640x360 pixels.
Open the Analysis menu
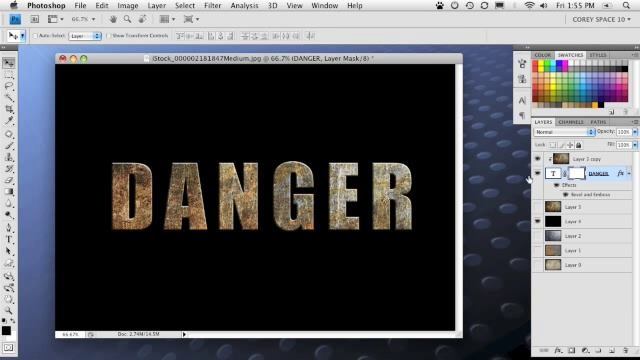[244, 6]
